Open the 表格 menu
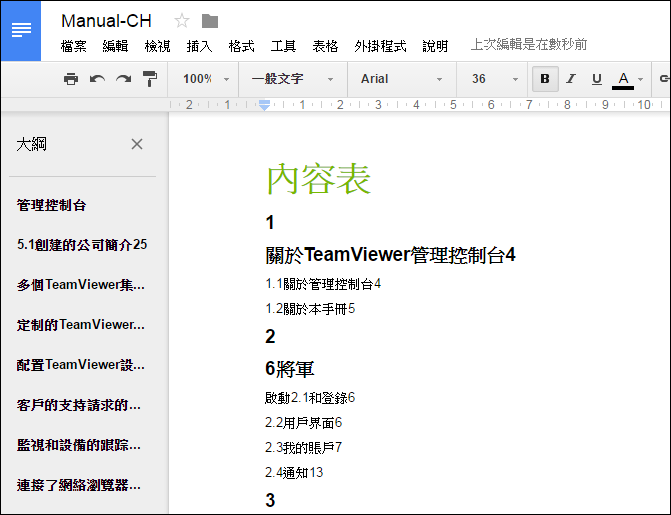671x515 pixels. tap(325, 45)
